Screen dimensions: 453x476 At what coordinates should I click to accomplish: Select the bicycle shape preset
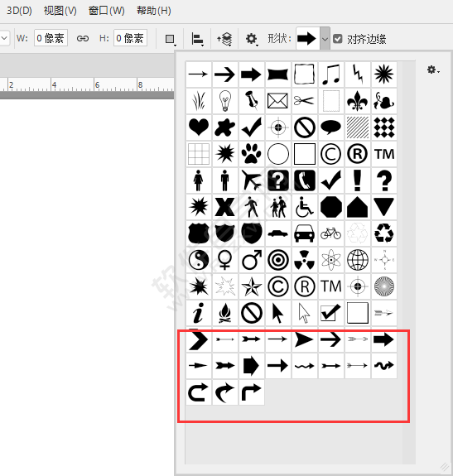click(331, 233)
